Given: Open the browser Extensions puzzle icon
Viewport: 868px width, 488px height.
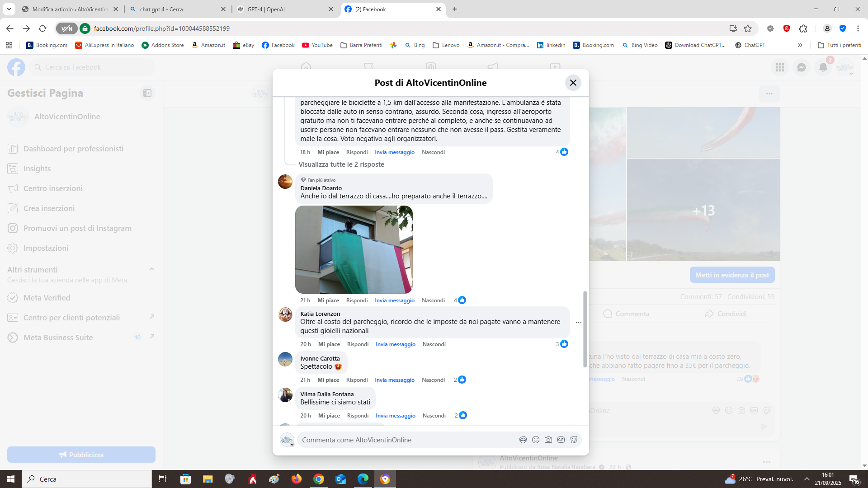Looking at the screenshot, I should 803,28.
